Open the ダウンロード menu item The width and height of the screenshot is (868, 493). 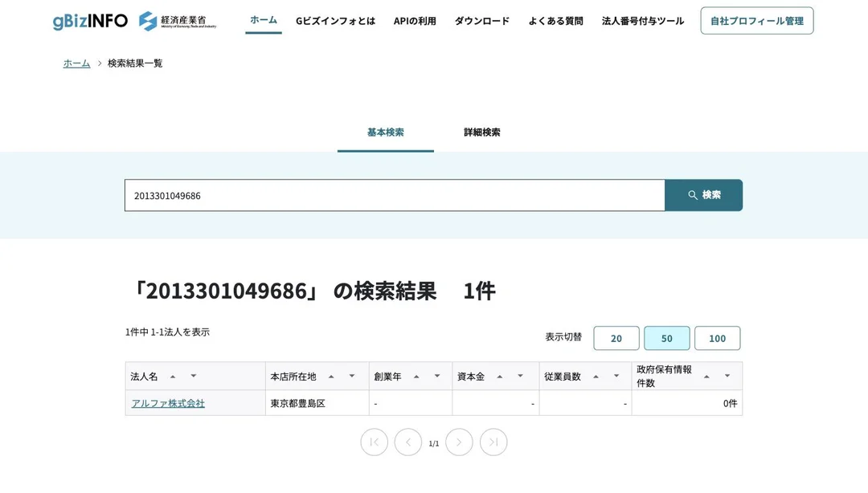click(482, 21)
